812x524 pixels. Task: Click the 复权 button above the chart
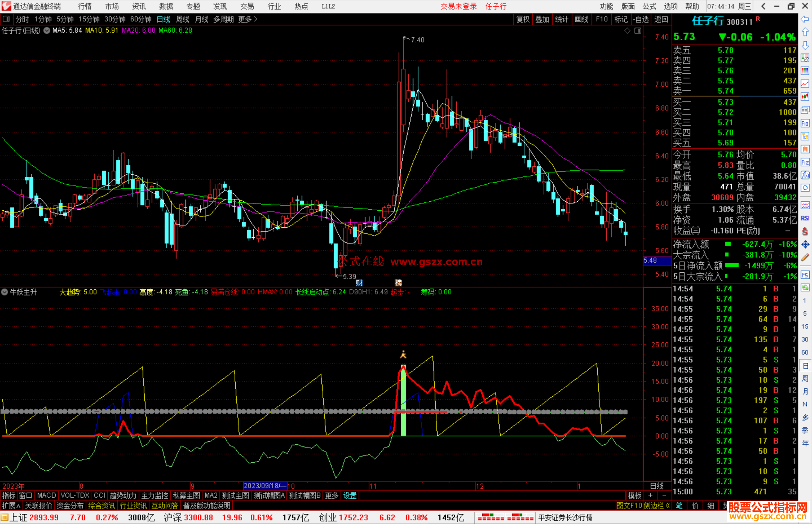pos(523,19)
